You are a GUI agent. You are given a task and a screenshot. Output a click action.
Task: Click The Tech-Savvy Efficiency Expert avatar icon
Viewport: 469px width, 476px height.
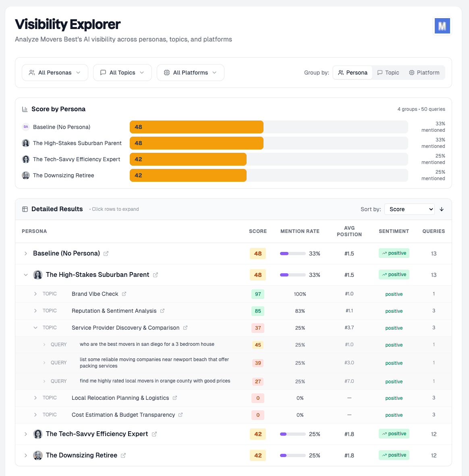tap(38, 434)
